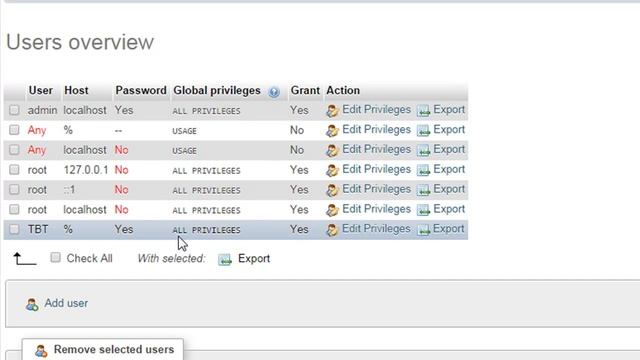Viewport: 640px width, 360px height.
Task: Enable the Check All checkbox
Action: pyautogui.click(x=56, y=258)
